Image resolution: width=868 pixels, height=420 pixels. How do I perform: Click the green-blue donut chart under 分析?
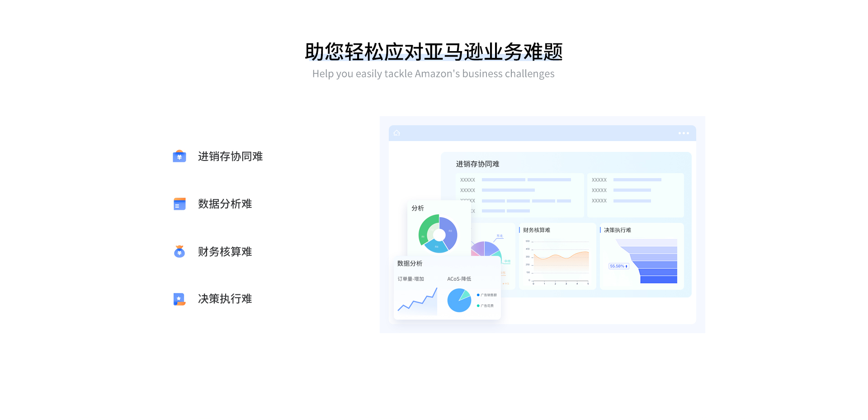point(438,234)
